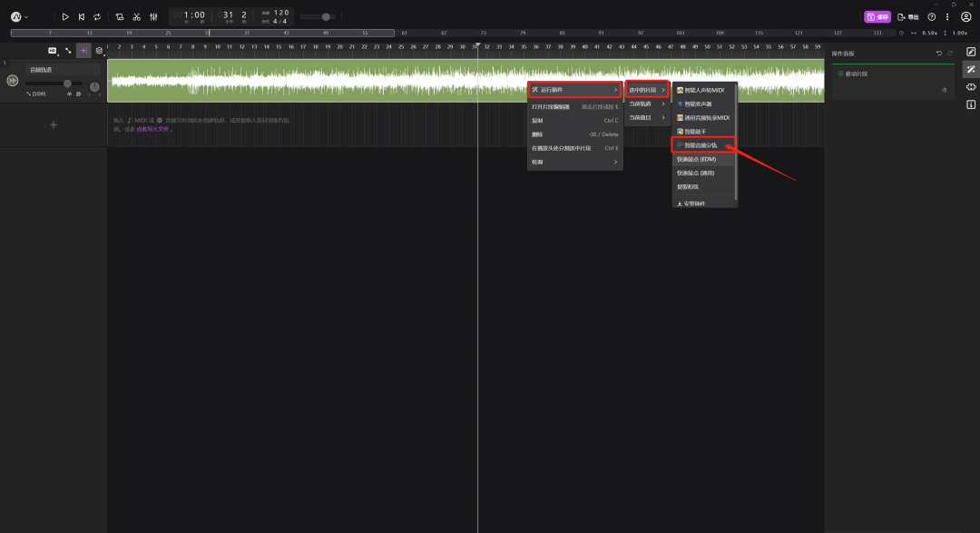Screen dimensions: 980x533
Task: Open the mixer faders panel
Action: [x=153, y=17]
